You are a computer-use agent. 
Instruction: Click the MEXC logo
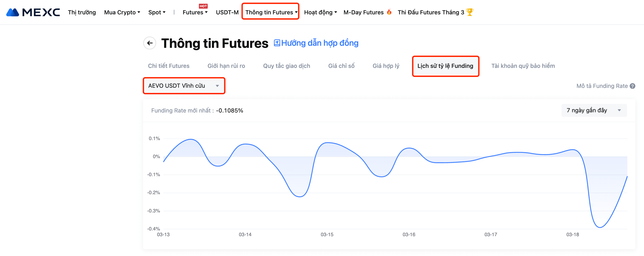33,12
